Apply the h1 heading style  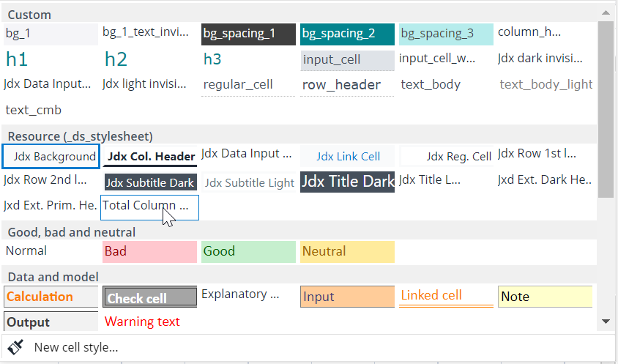(51, 59)
